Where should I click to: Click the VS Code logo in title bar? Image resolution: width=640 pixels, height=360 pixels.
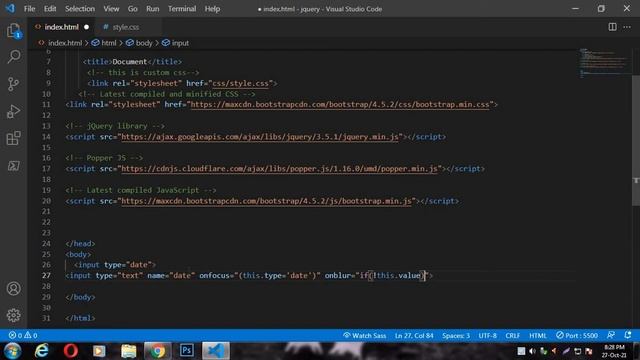click(x=10, y=8)
